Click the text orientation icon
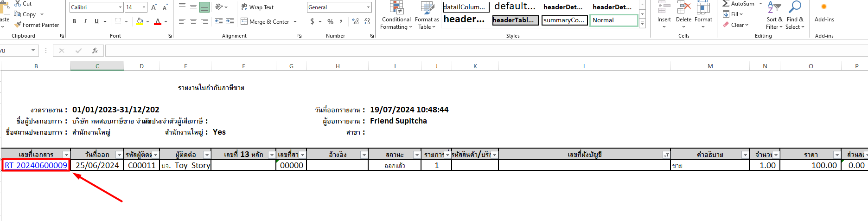This screenshot has width=868, height=221. (x=219, y=7)
